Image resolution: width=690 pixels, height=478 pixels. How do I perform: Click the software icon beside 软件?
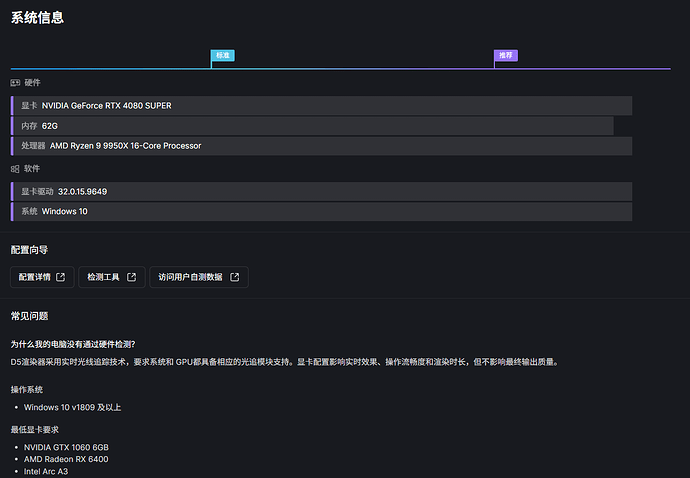(x=15, y=169)
